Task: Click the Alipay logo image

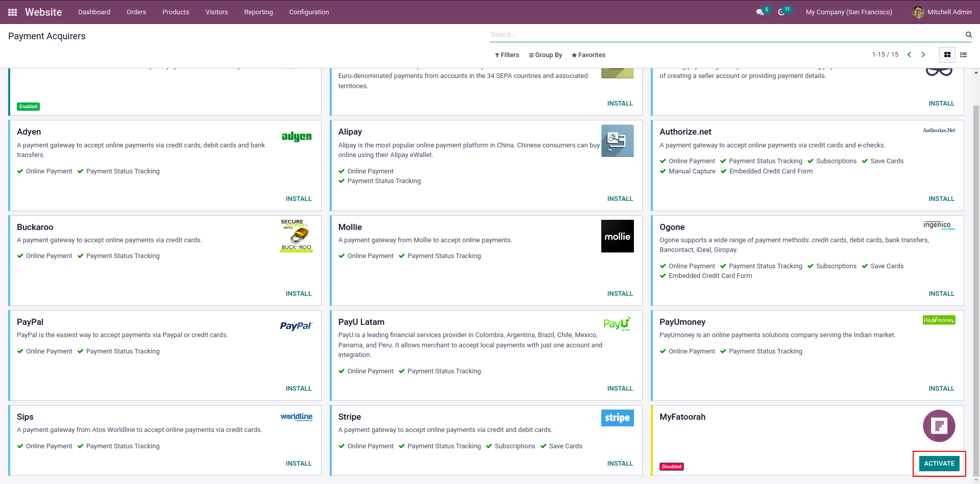Action: [x=618, y=141]
